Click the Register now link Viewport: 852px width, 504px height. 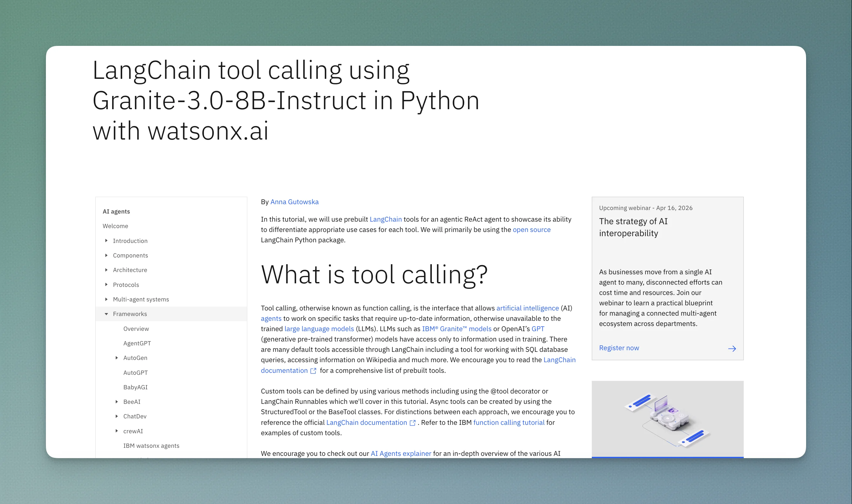point(619,348)
